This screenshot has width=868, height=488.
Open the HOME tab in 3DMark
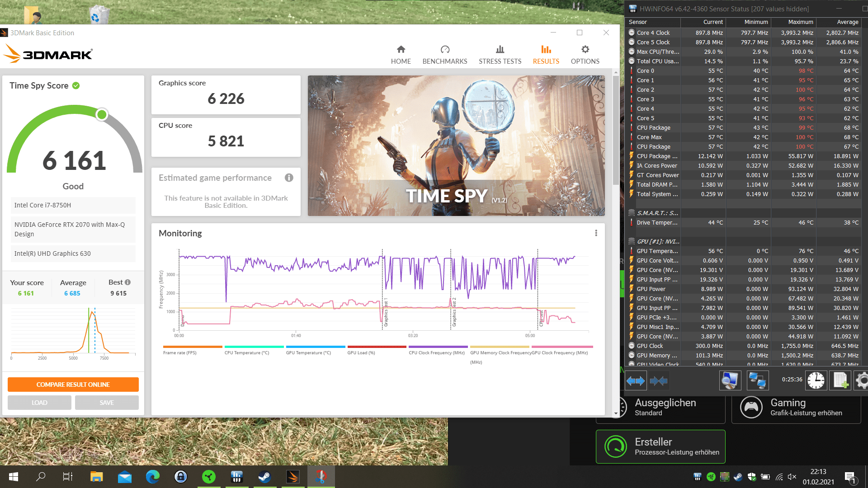[401, 55]
